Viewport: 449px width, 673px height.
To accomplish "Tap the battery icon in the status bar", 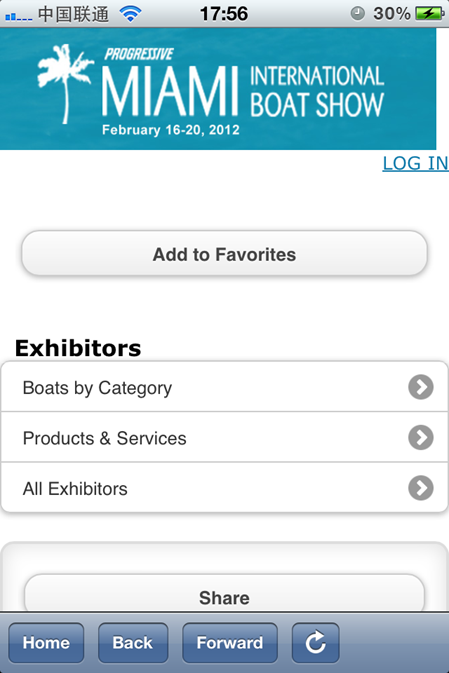I will click(430, 14).
